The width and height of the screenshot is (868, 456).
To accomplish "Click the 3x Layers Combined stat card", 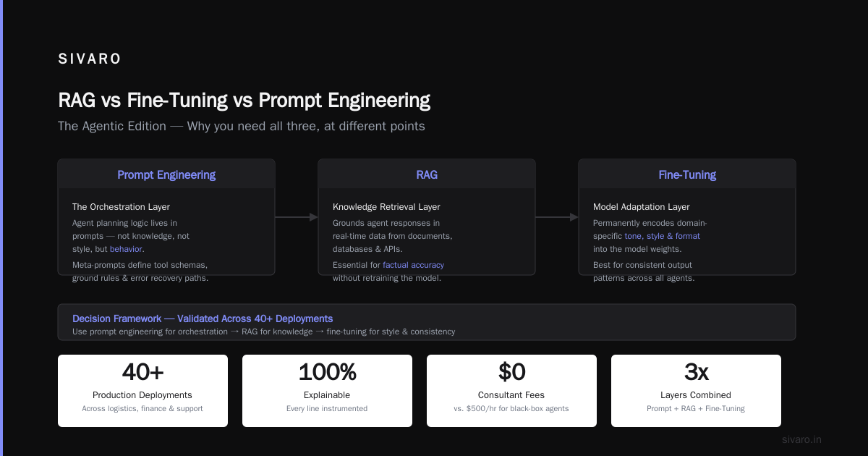I will click(x=696, y=390).
